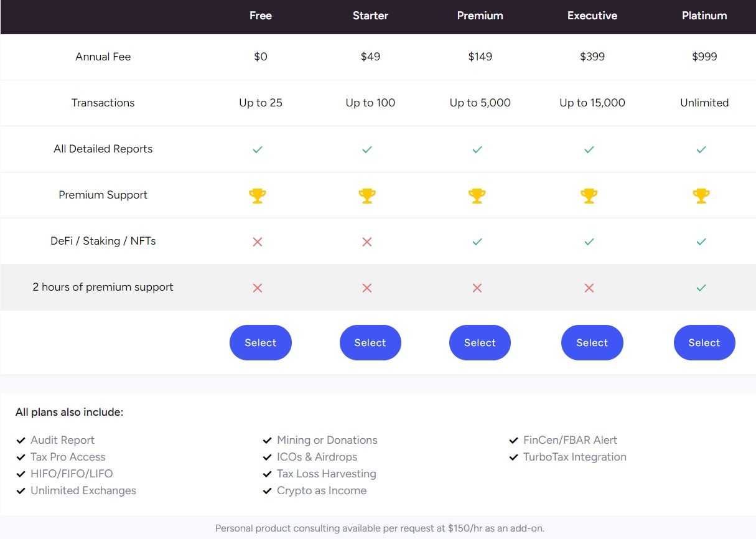Click the checkmark beside Audit Report
The image size is (756, 539).
21,441
